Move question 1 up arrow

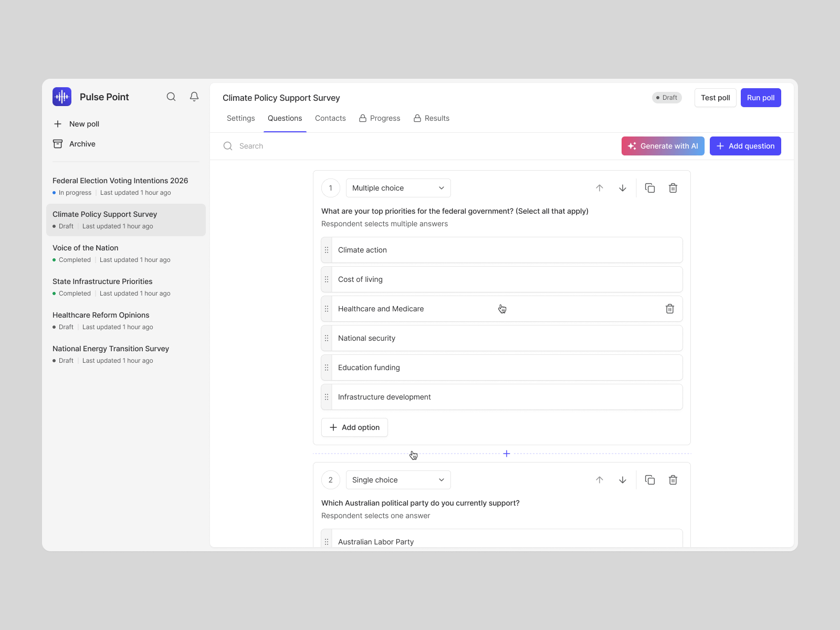click(x=600, y=188)
